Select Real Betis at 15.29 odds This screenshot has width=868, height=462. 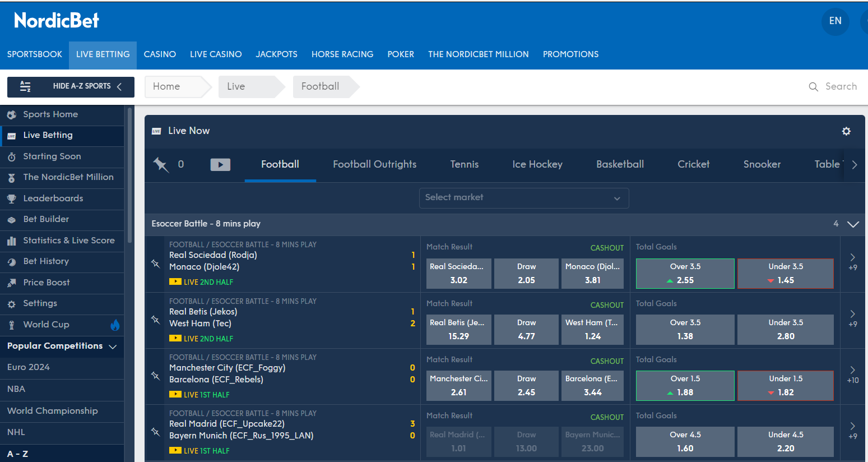tap(459, 330)
